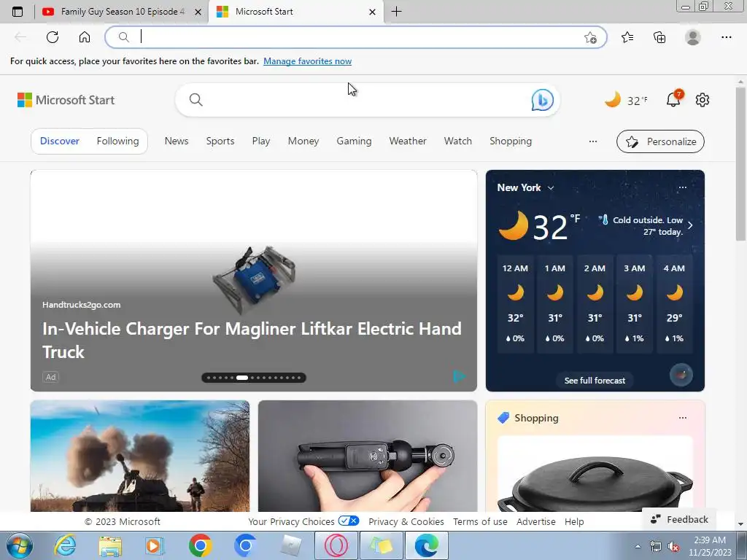Open the News category
Screen dimensions: 747x560
(x=177, y=141)
